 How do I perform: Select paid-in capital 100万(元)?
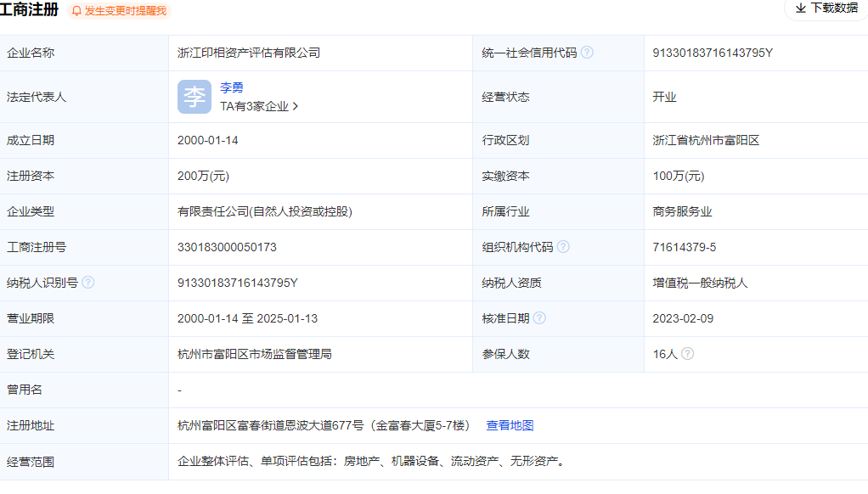(x=678, y=176)
